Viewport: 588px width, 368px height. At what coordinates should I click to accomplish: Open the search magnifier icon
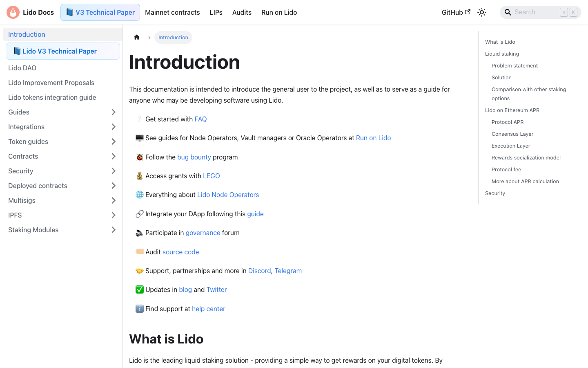click(508, 12)
